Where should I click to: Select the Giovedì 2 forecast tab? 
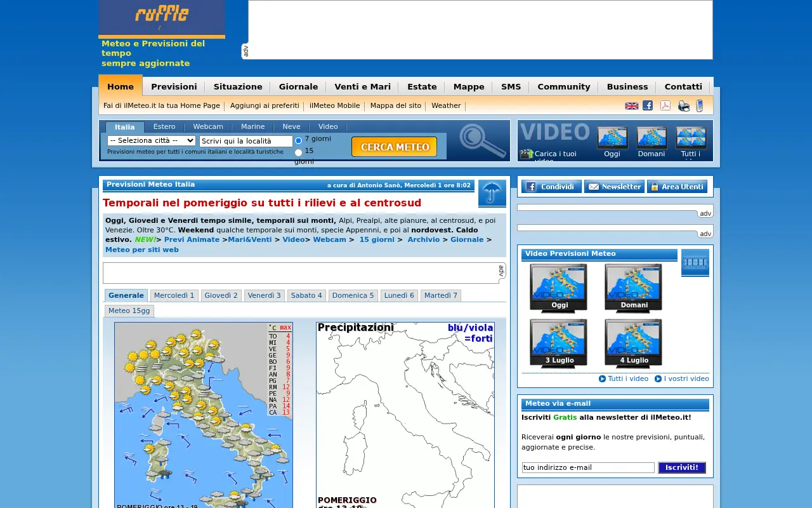coord(221,296)
